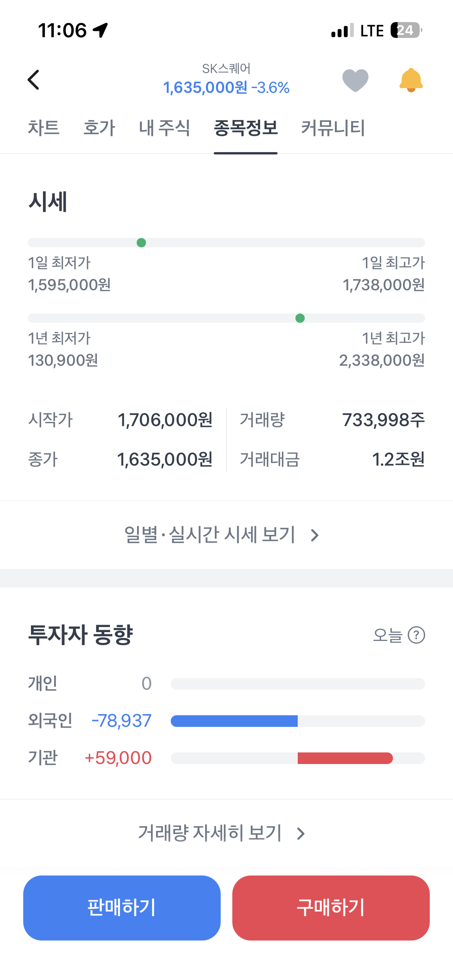Tap the red 구매하기 button
The width and height of the screenshot is (453, 980).
[331, 908]
